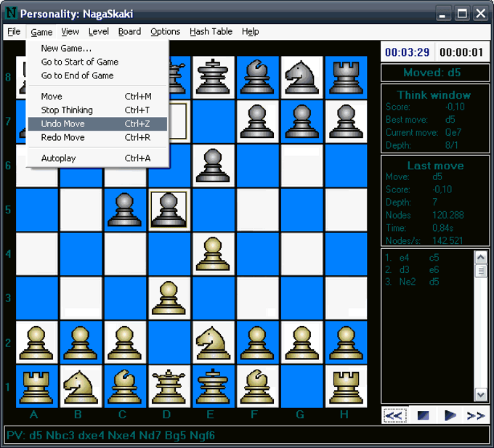Open the Options menu

tap(166, 32)
